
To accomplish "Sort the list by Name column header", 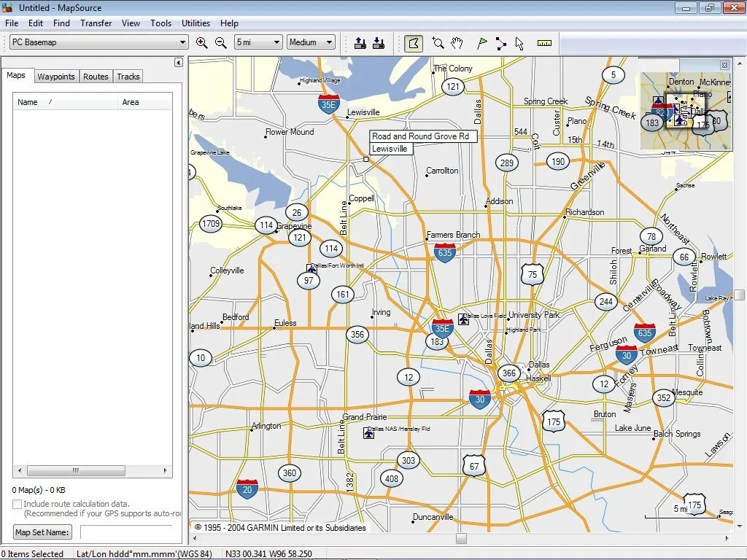I will coord(65,102).
